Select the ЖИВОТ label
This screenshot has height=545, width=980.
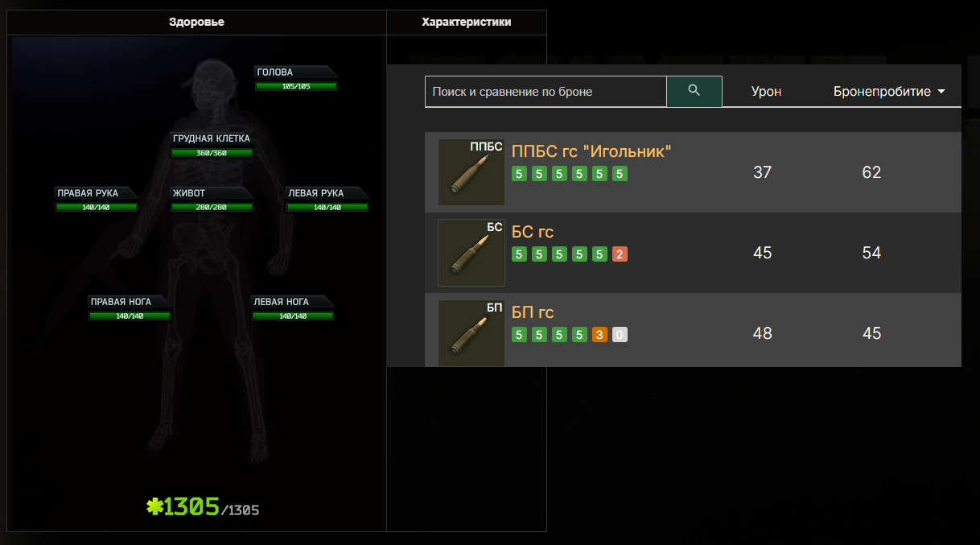[x=189, y=193]
